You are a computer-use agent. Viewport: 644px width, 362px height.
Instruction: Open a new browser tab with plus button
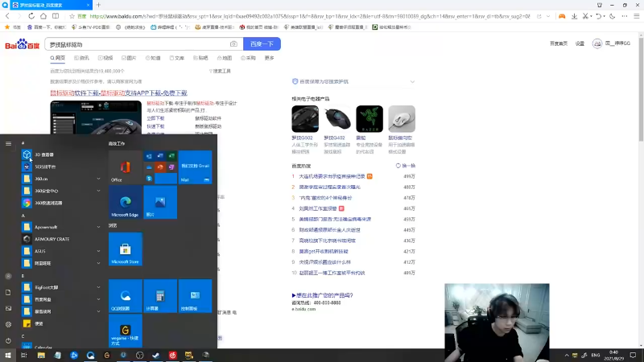tap(98, 5)
